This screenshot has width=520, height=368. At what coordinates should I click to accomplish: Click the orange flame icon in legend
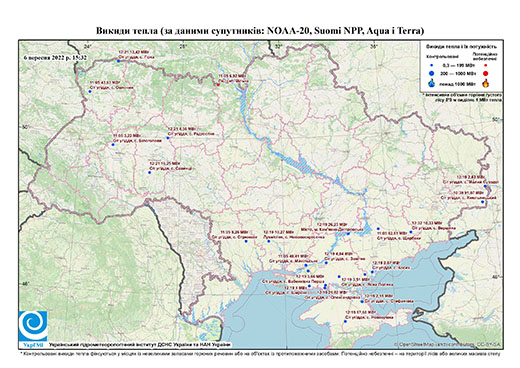(x=486, y=83)
